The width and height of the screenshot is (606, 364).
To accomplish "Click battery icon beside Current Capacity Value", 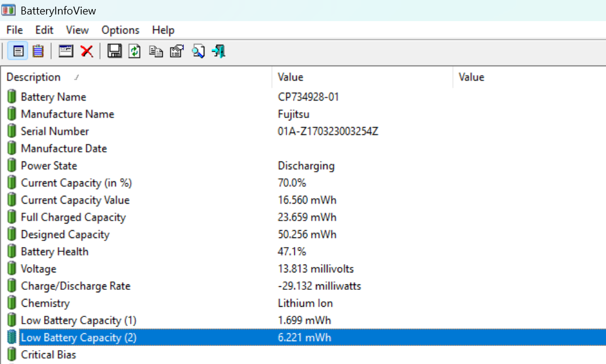I will coord(12,199).
